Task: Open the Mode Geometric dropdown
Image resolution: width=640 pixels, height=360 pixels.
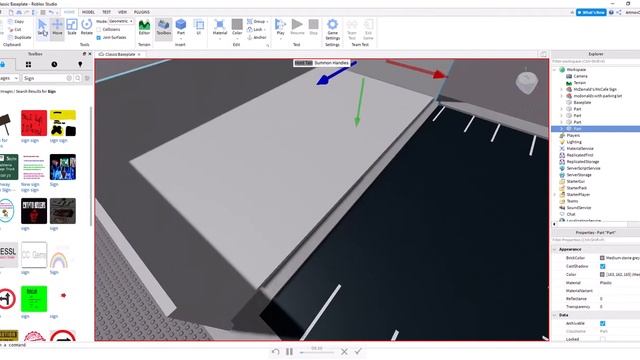Action: 121,21
